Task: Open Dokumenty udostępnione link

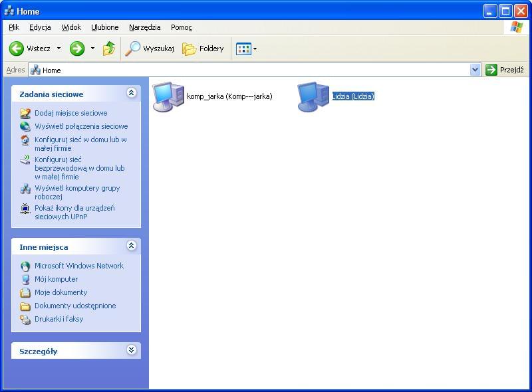Action: (75, 306)
